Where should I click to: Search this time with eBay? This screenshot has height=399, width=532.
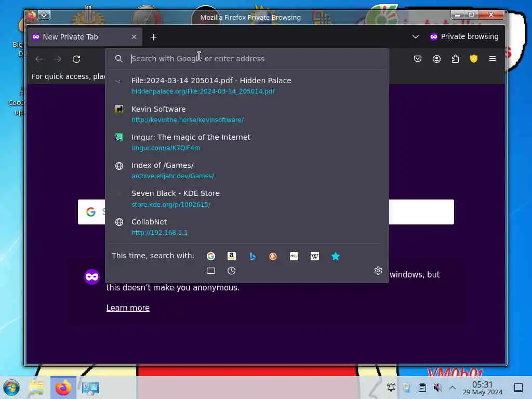(x=294, y=256)
